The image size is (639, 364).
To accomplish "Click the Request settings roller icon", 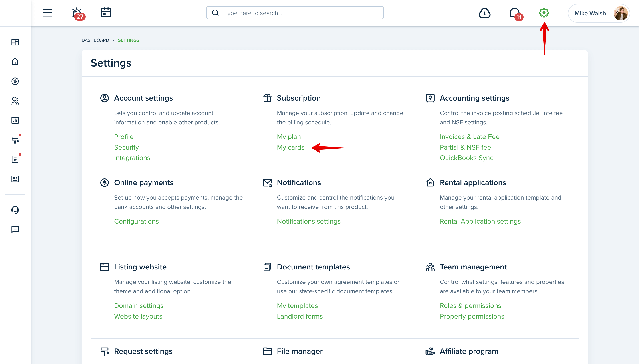I will [105, 351].
